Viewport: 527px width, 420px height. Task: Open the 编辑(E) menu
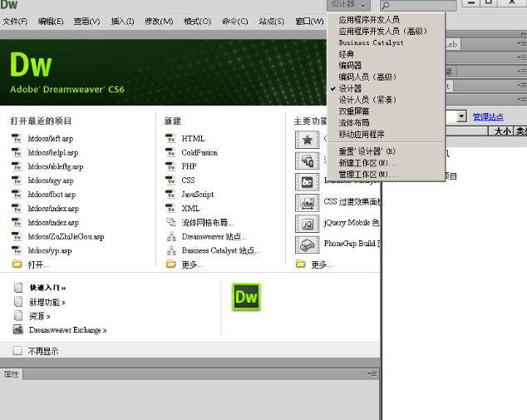51,22
